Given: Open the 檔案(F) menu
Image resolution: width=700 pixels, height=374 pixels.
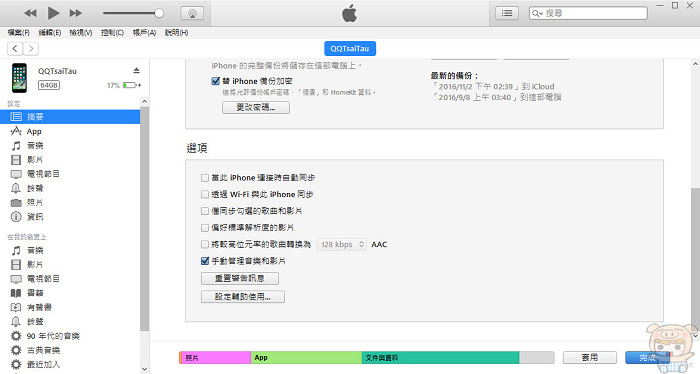Looking at the screenshot, I should click(19, 33).
